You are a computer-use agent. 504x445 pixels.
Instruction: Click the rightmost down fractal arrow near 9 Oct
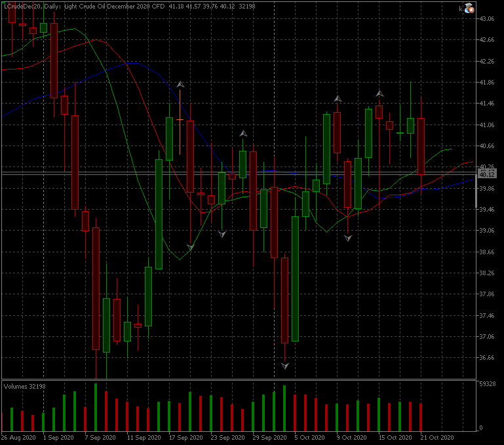348,238
